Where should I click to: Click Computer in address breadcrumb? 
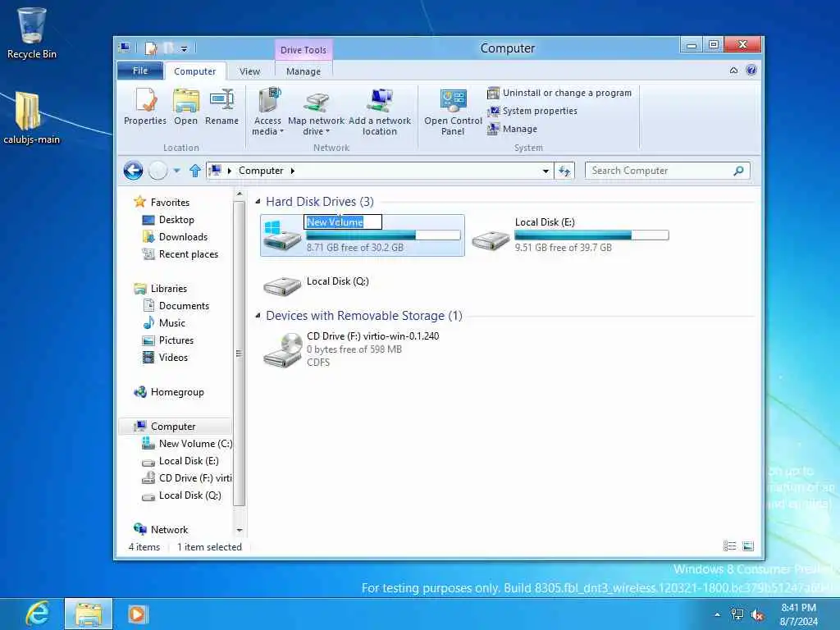(261, 171)
